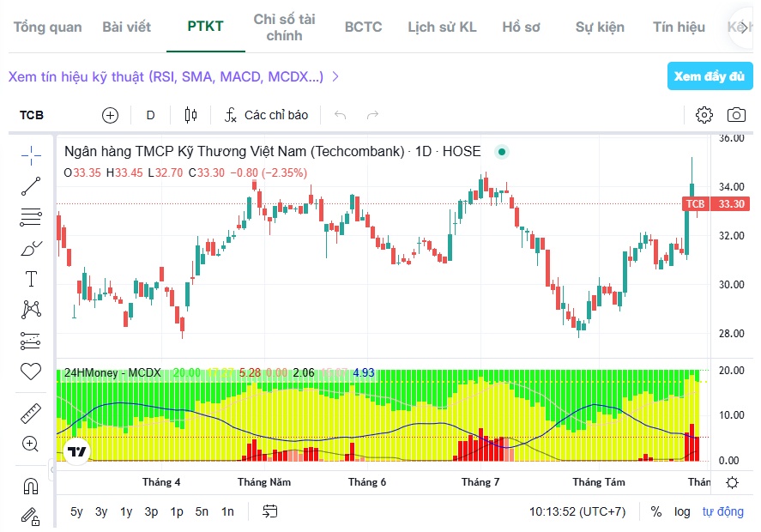This screenshot has height=532, width=761.
Task: Click the TradingView logo
Action: 76,452
